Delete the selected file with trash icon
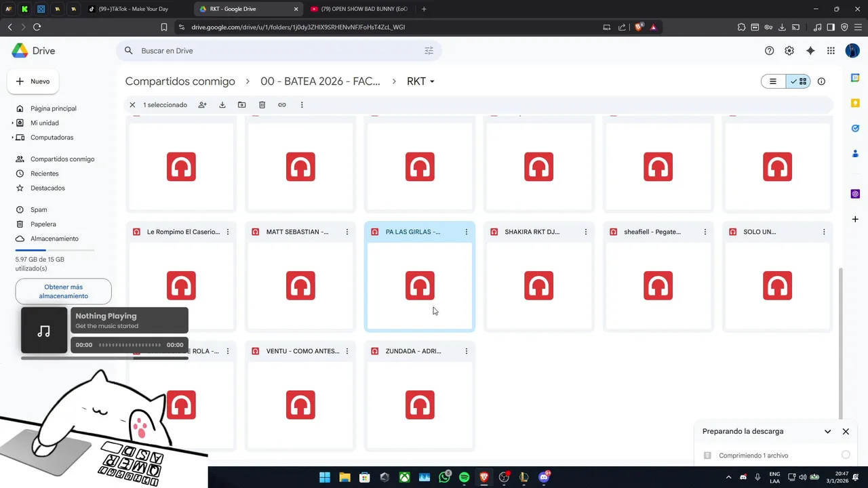 point(262,105)
